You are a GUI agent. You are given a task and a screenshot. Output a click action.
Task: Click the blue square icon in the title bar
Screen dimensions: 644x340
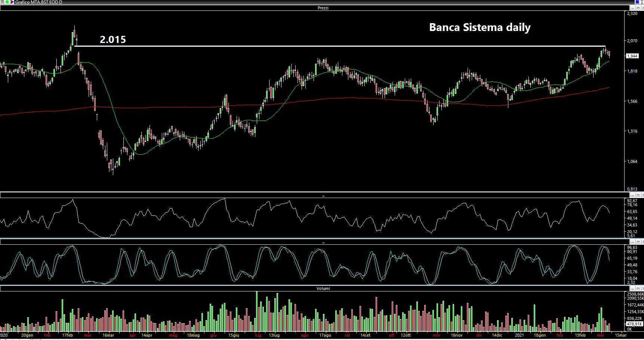tap(637, 2)
